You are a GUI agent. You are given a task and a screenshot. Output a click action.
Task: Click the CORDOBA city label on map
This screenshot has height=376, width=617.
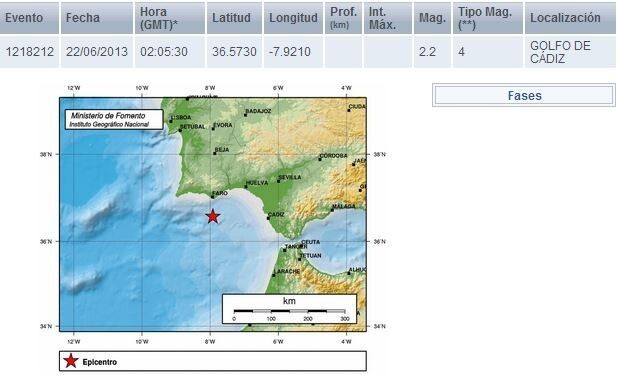334,156
